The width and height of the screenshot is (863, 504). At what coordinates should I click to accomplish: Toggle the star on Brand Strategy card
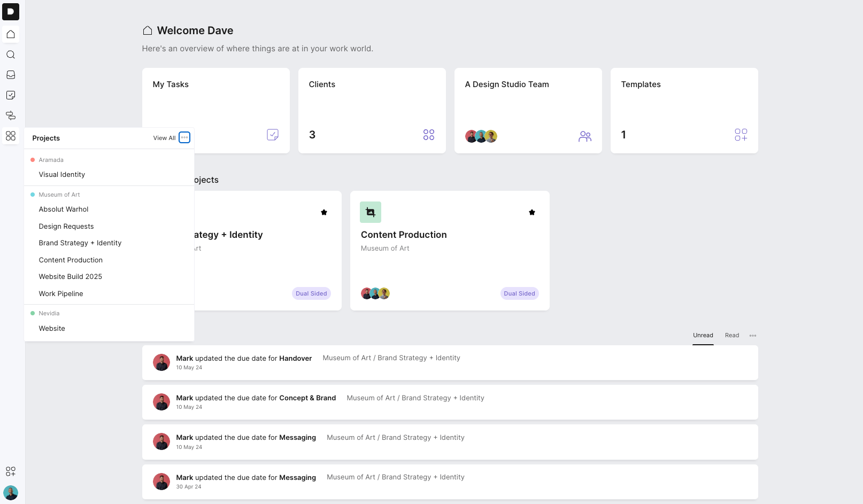(324, 212)
